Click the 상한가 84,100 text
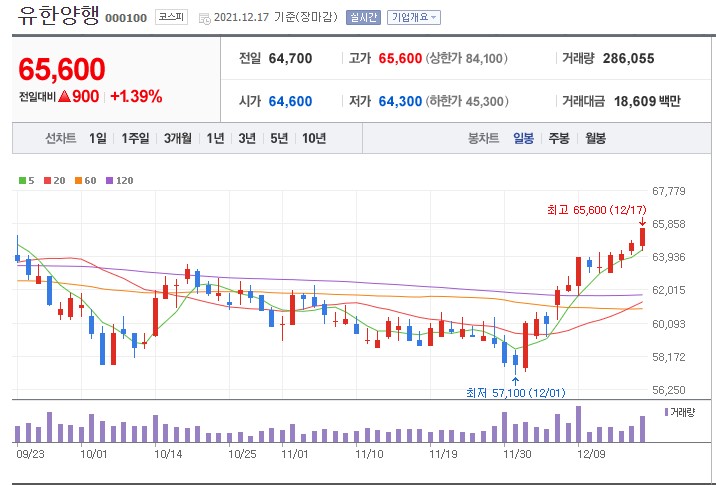This screenshot has height=485, width=716. (x=467, y=58)
